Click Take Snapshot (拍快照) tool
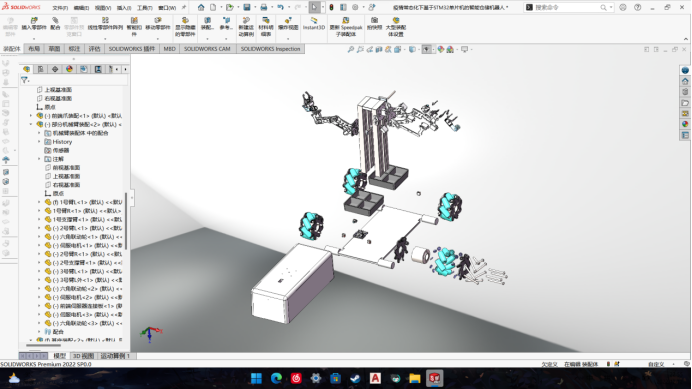 374,24
